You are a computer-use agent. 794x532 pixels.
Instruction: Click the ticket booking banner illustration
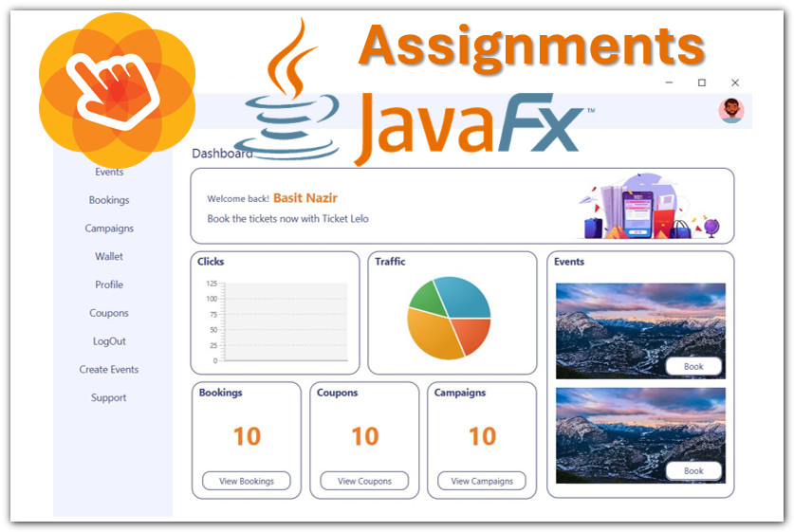point(650,206)
